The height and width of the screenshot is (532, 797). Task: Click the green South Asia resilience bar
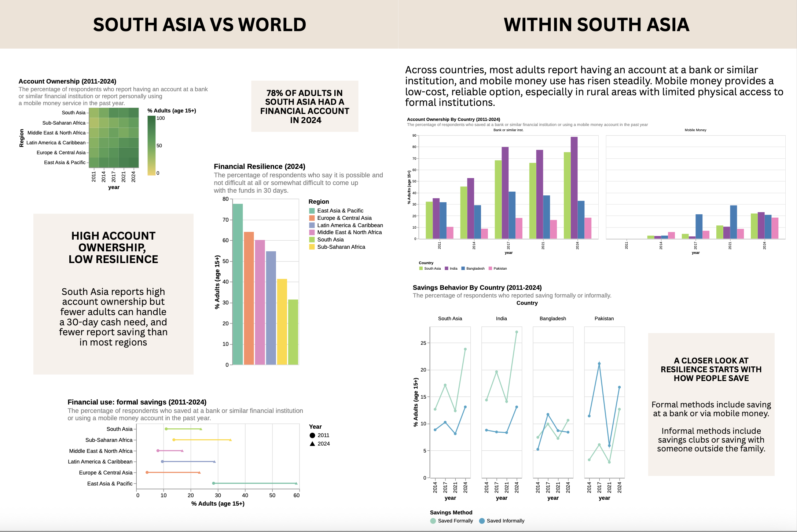point(293,332)
